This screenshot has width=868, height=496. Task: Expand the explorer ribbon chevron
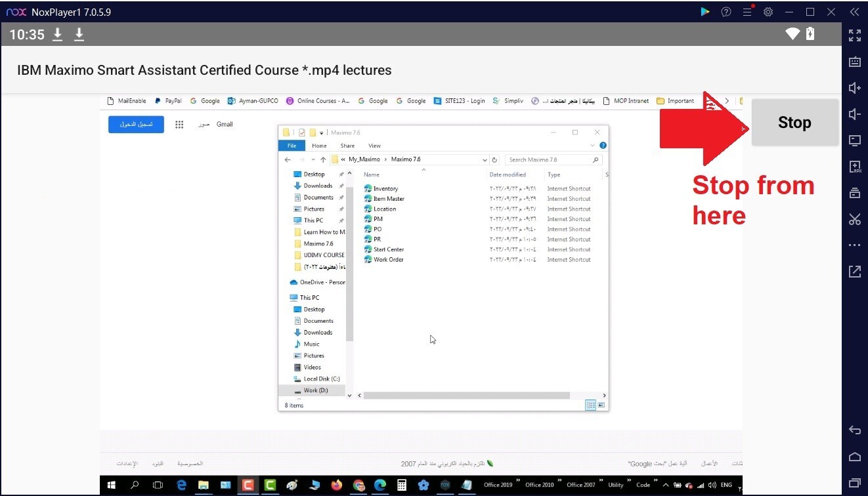pyautogui.click(x=594, y=146)
